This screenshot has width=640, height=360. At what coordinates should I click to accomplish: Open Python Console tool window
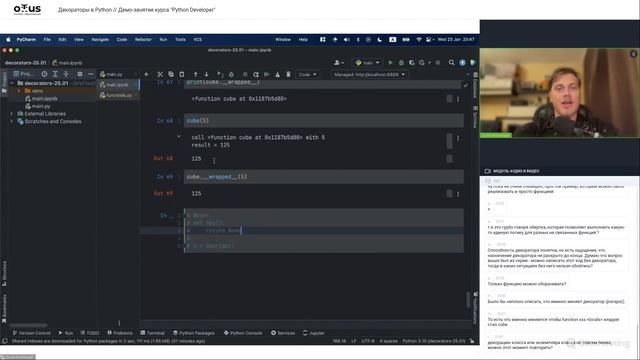click(243, 333)
